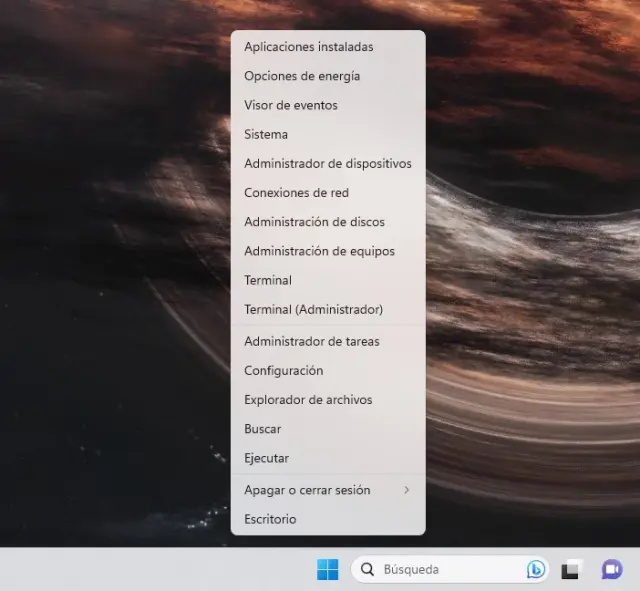This screenshot has width=640, height=591.
Task: Select Opciones de energía
Action: coord(302,76)
